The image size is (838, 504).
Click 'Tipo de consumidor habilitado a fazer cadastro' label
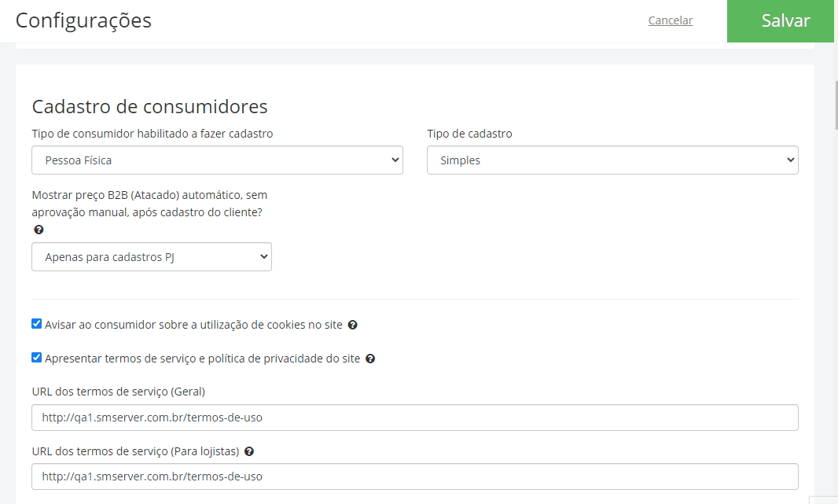pyautogui.click(x=153, y=134)
